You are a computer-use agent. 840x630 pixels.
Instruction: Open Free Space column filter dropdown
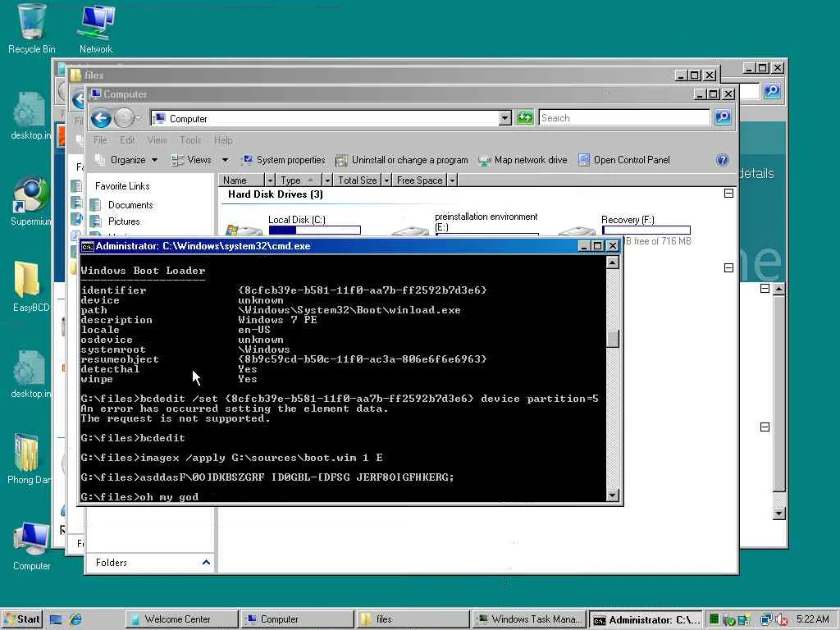coord(452,180)
